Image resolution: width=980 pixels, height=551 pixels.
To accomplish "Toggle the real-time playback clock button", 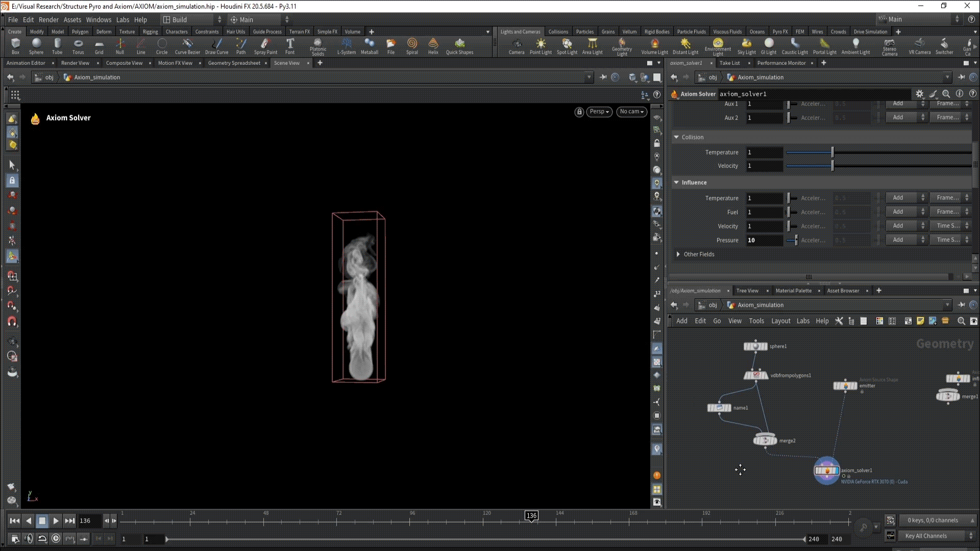I will [56, 538].
